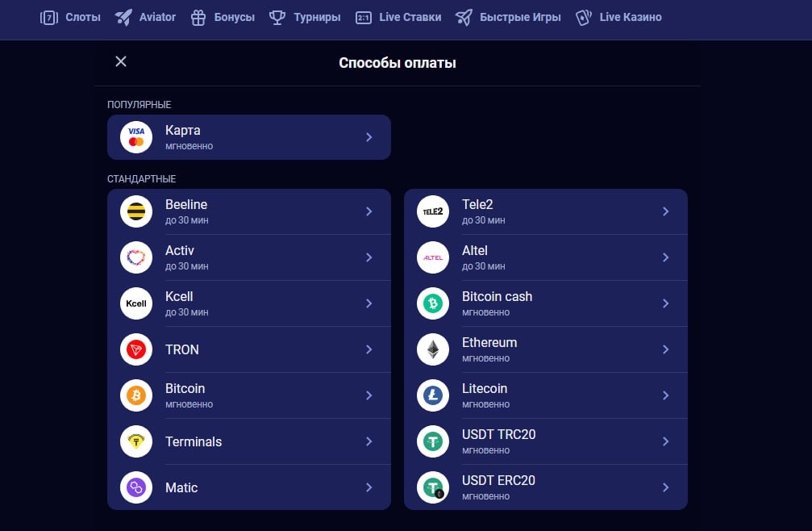Select the blue Litecoin icon

[433, 395]
